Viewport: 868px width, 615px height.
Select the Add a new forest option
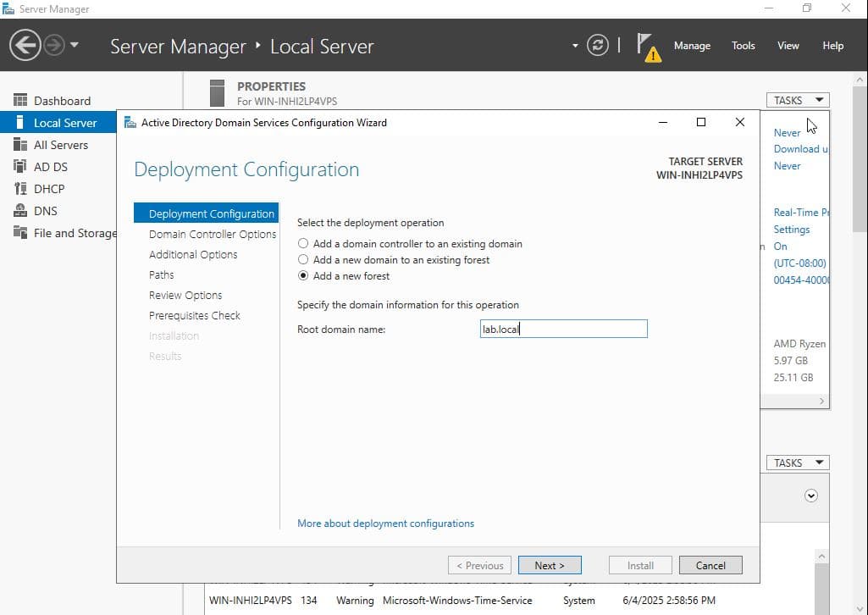tap(303, 276)
